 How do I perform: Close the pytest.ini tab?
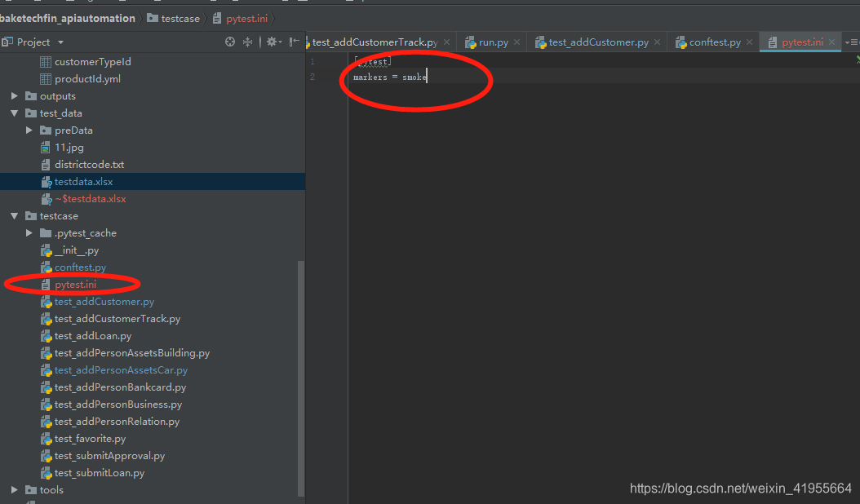click(832, 42)
